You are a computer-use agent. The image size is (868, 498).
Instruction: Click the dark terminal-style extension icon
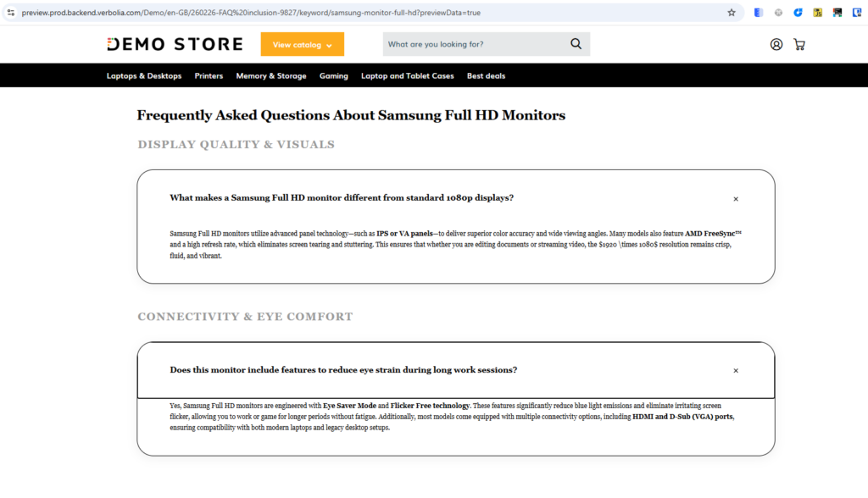[x=837, y=13]
